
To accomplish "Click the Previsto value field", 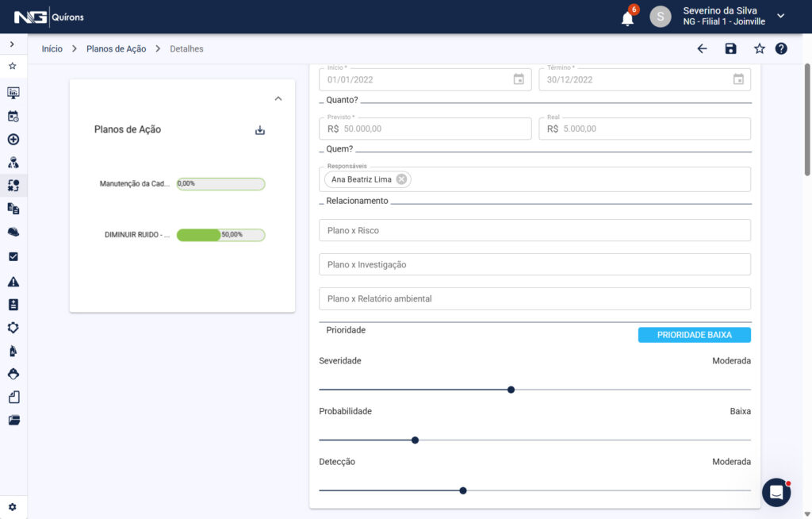I will click(425, 129).
